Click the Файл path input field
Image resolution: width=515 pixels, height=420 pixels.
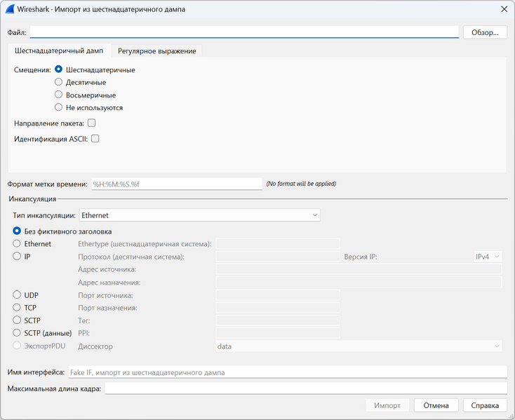pos(244,32)
